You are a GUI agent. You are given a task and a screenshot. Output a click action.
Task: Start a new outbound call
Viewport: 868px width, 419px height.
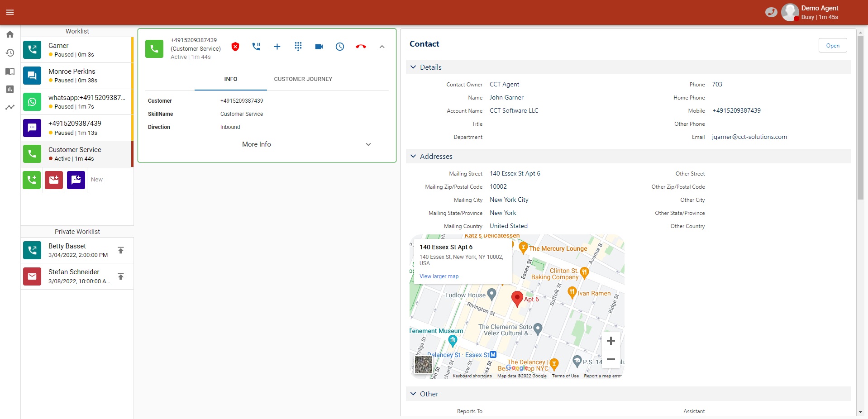click(x=32, y=180)
